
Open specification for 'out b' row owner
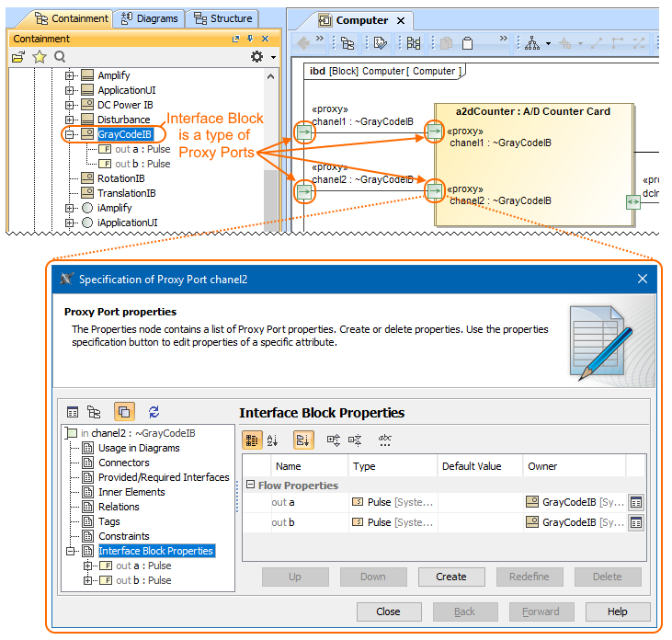coord(636,522)
